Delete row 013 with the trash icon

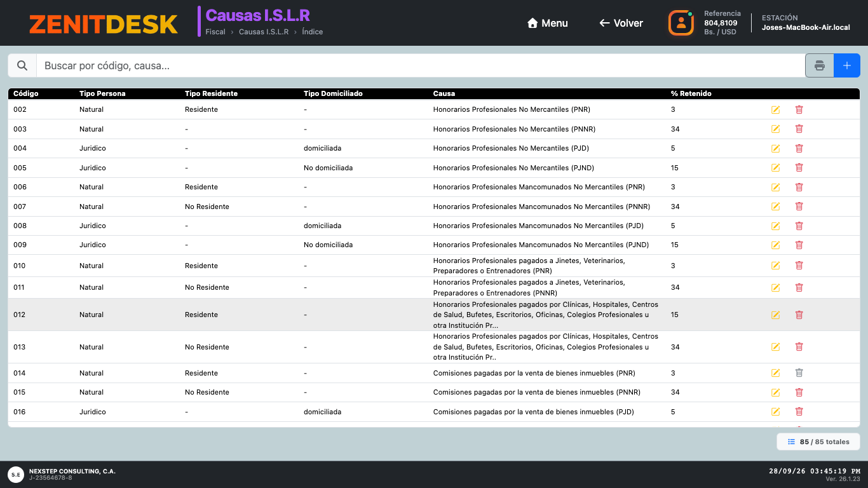[799, 347]
